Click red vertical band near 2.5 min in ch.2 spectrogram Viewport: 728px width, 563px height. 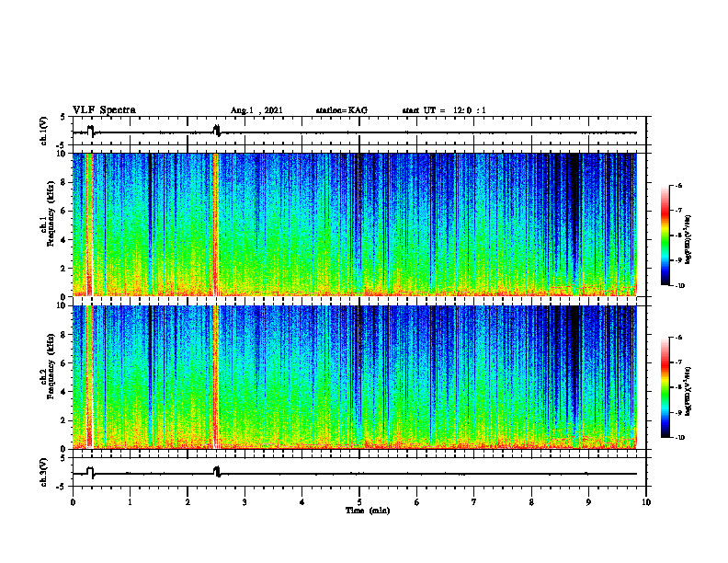(x=216, y=377)
